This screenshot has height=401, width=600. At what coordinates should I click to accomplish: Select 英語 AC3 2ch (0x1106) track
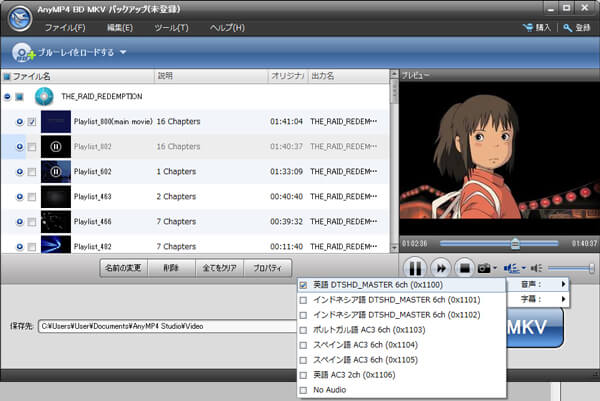click(x=401, y=375)
